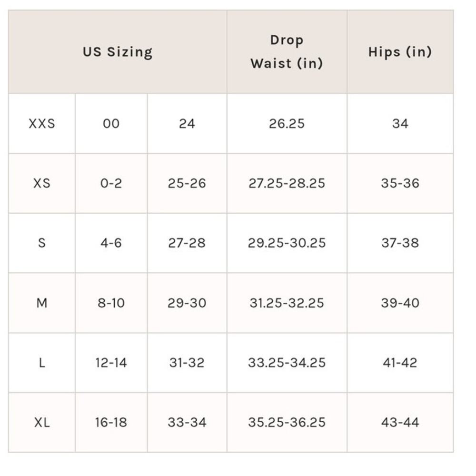Select the 26.25 drop waist value
Viewport: 476px width, 476px height.
pyautogui.click(x=287, y=124)
